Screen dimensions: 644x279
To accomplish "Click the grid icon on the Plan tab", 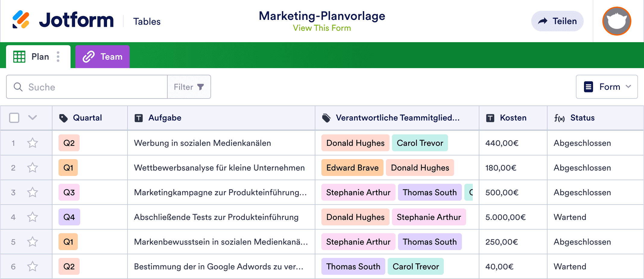I will 19,56.
